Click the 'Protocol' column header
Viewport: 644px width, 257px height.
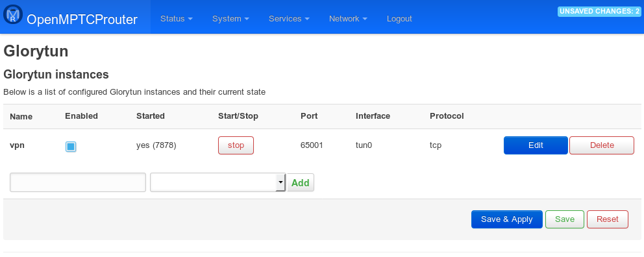(x=447, y=116)
